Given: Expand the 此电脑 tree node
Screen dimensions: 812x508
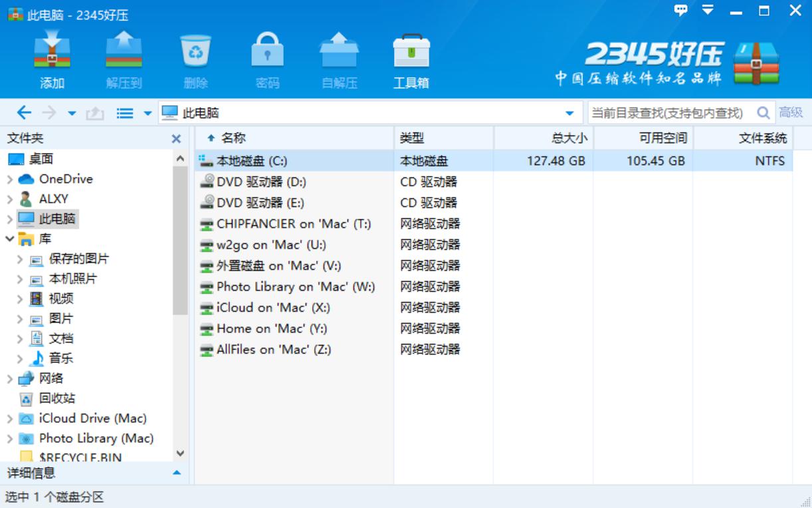Looking at the screenshot, I should point(10,219).
